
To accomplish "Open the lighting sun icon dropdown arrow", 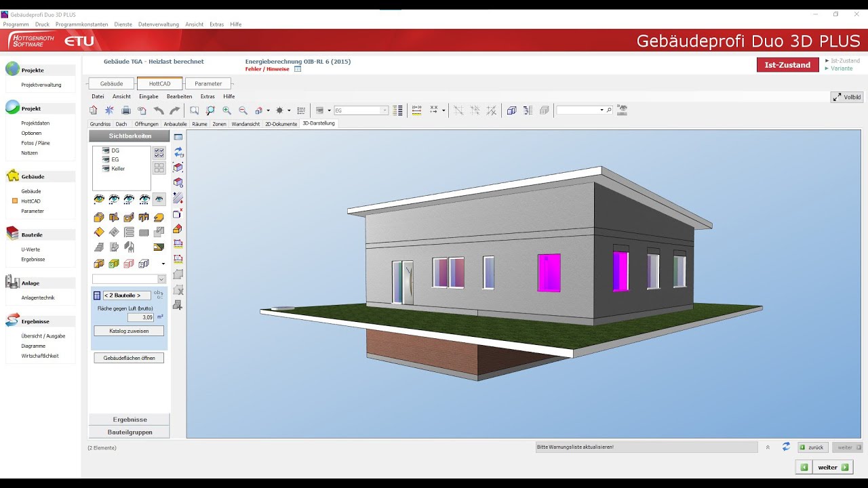I will click(x=289, y=110).
